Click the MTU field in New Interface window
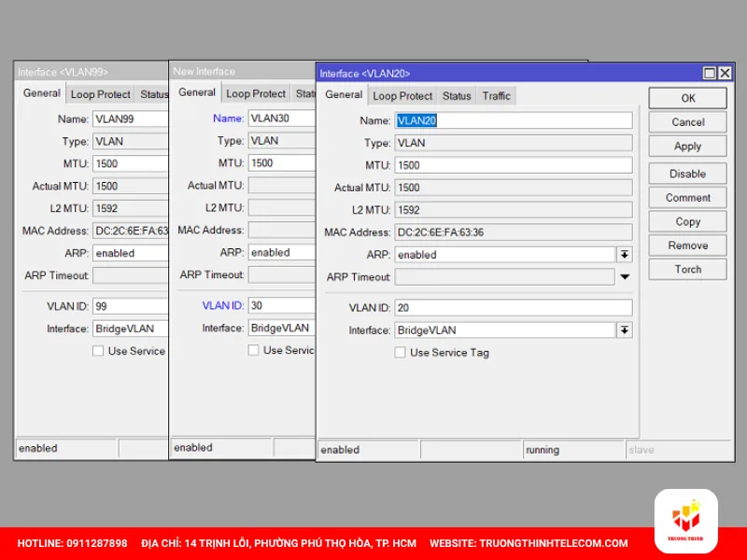Image resolution: width=747 pixels, height=560 pixels. pos(281,162)
